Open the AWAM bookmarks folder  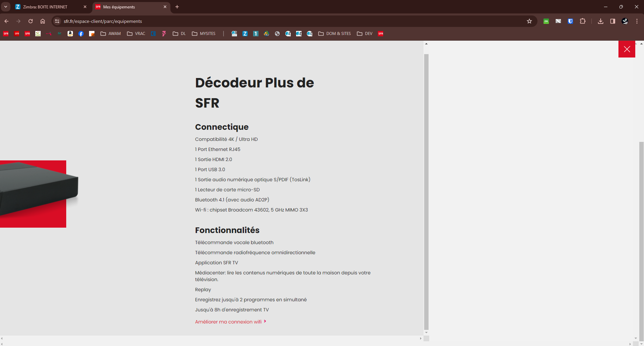click(x=111, y=34)
